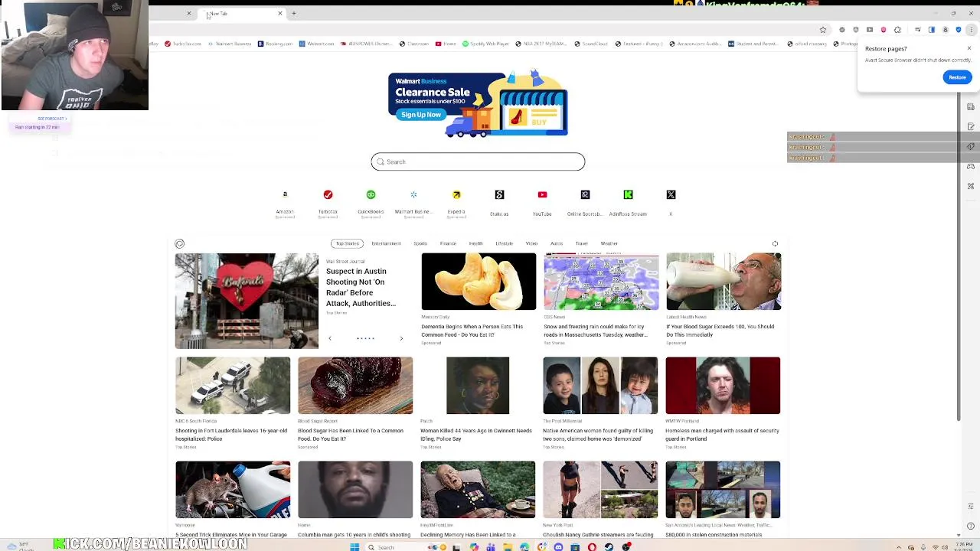Open a new browser tab
This screenshot has height=551, width=980.
(x=294, y=13)
